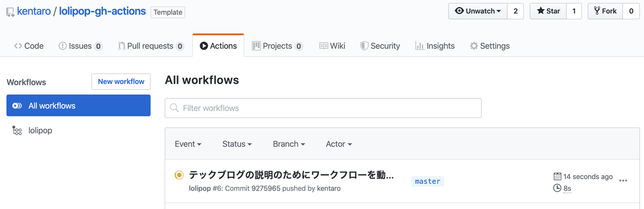Open the kentaro user link
The width and height of the screenshot is (644, 209).
pyautogui.click(x=34, y=11)
